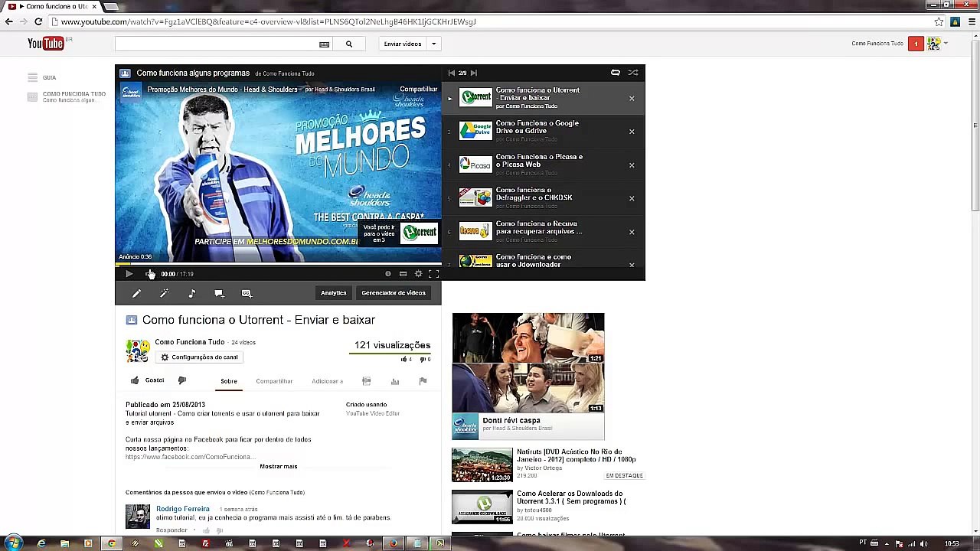This screenshot has height=551, width=980.
Task: Remove Defraggler e CHKDSK video from playlist
Action: point(632,198)
